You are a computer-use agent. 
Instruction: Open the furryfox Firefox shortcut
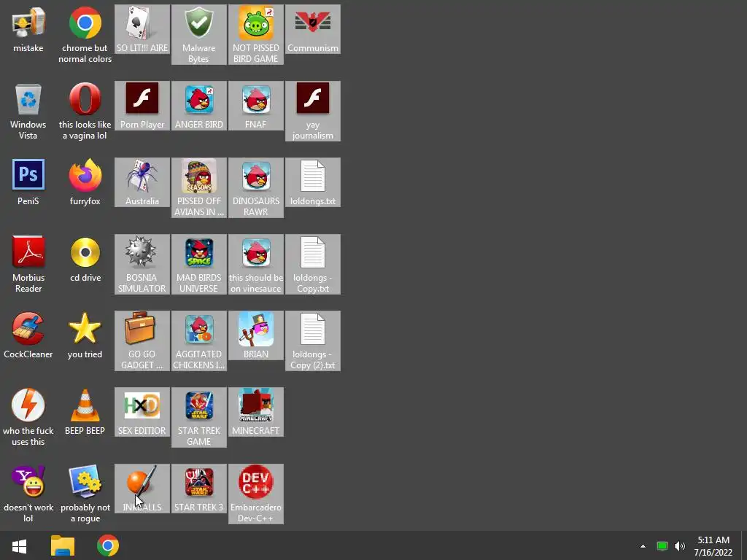[85, 182]
